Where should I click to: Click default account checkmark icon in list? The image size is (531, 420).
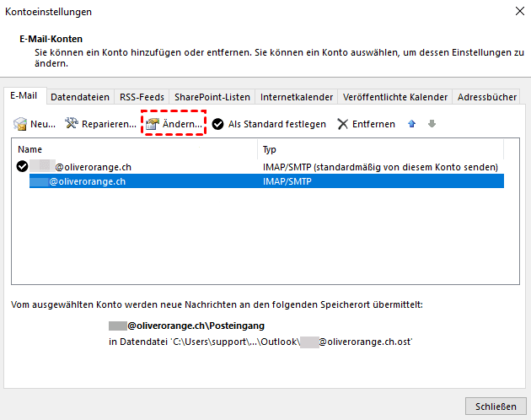click(x=22, y=167)
